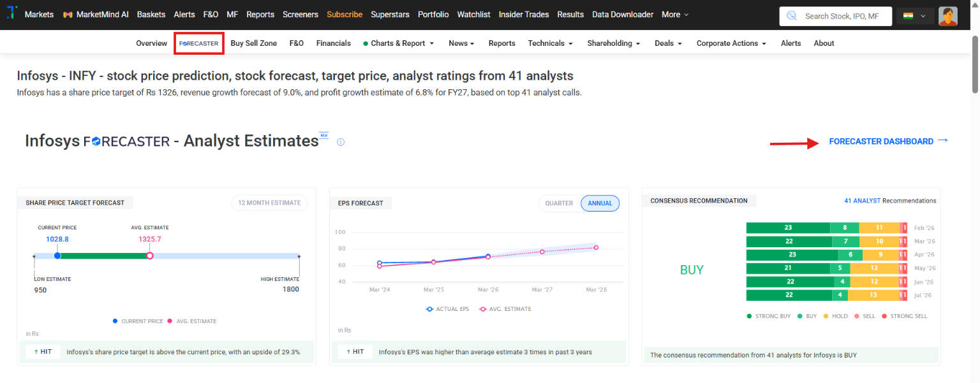
Task: Open Insider Trades
Action: tap(524, 14)
